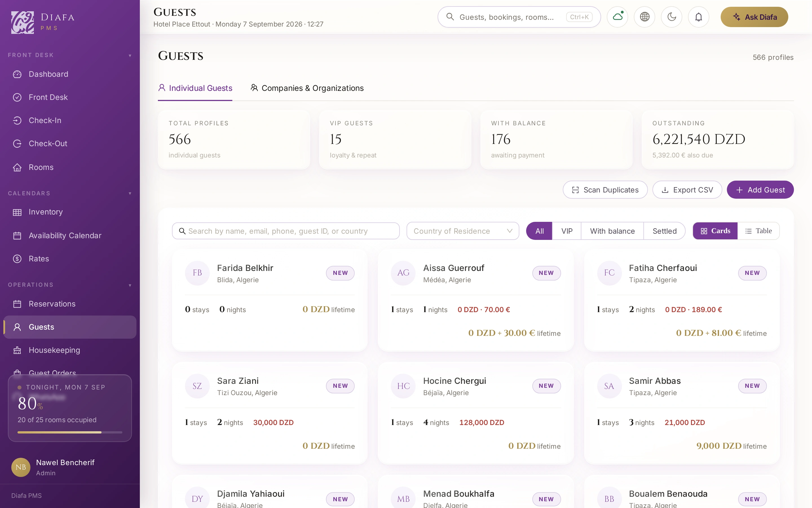This screenshot has width=812, height=508.
Task: Open Country of Residence dropdown
Action: click(463, 231)
